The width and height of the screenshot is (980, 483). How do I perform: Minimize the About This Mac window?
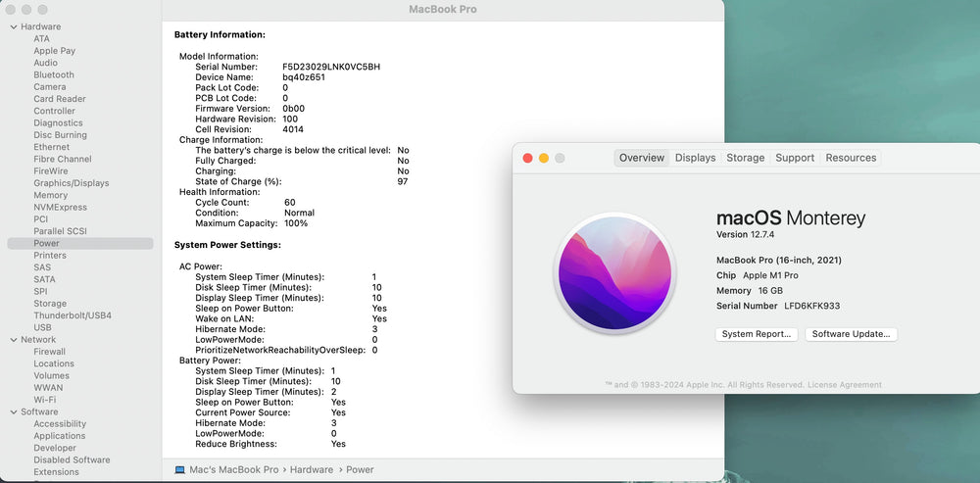544,158
